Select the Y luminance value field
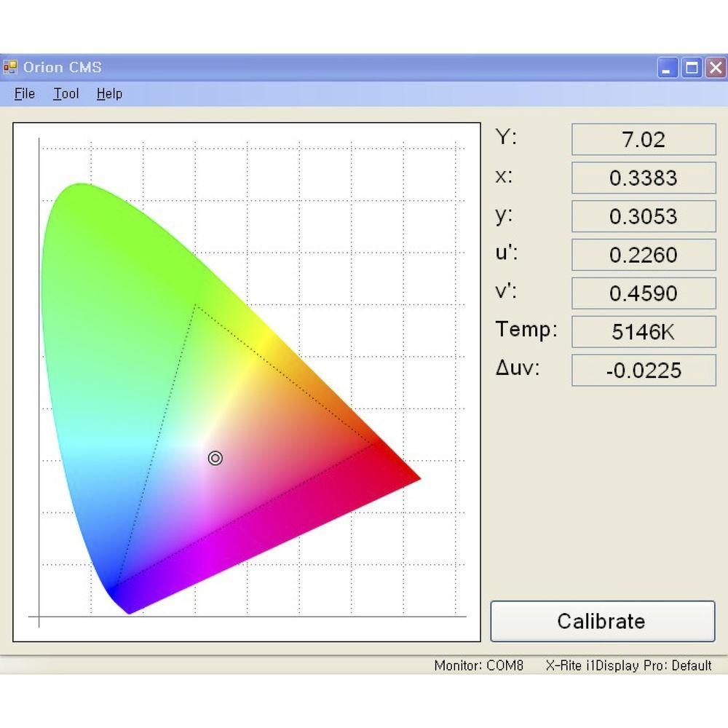Image resolution: width=728 pixels, height=728 pixels. click(644, 139)
